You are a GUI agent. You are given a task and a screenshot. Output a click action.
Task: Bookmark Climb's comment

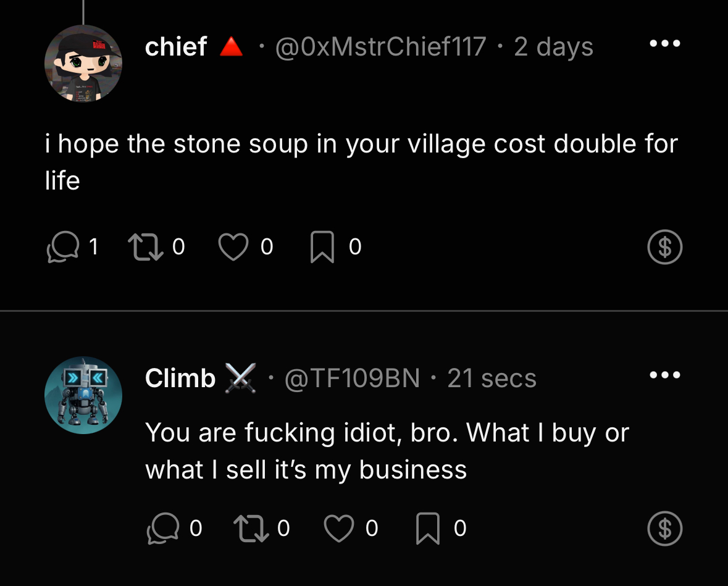point(428,529)
